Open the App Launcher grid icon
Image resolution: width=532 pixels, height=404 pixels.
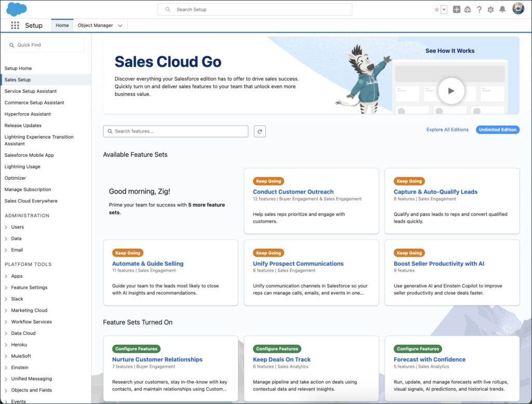pos(15,25)
